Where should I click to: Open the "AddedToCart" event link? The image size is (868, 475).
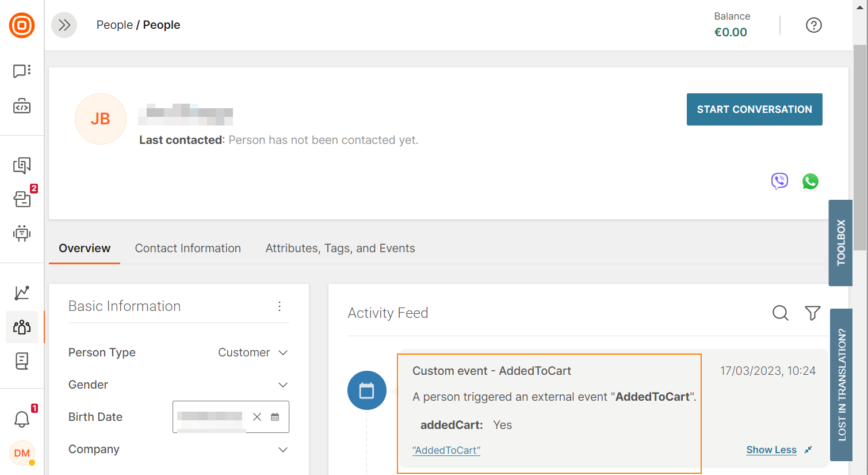pyautogui.click(x=446, y=450)
